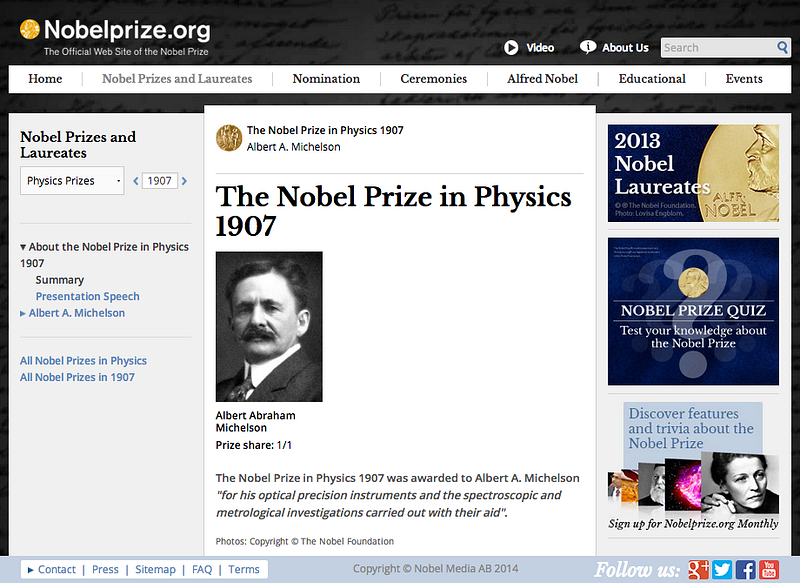Open the Physics Prizes dropdown
Viewport: 800px width, 583px height.
[72, 181]
